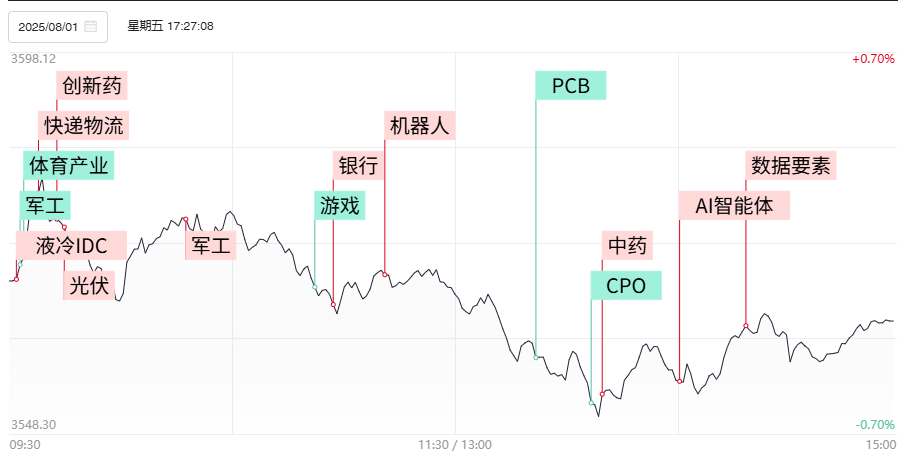The width and height of the screenshot is (905, 462).
Task: Click the green PCB label
Action: pos(571,86)
